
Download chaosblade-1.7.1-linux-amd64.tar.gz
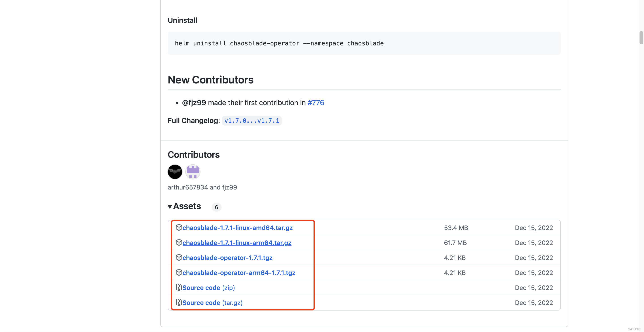(237, 228)
